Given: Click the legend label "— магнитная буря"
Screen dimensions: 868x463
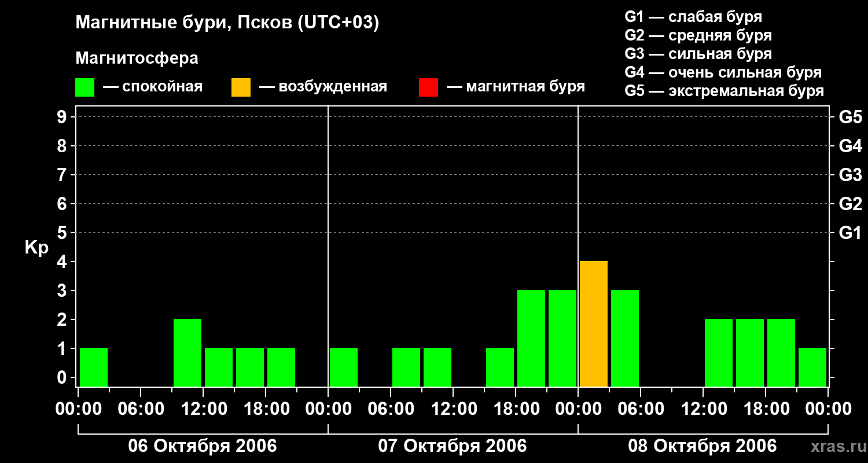Looking at the screenshot, I should click(x=516, y=87).
